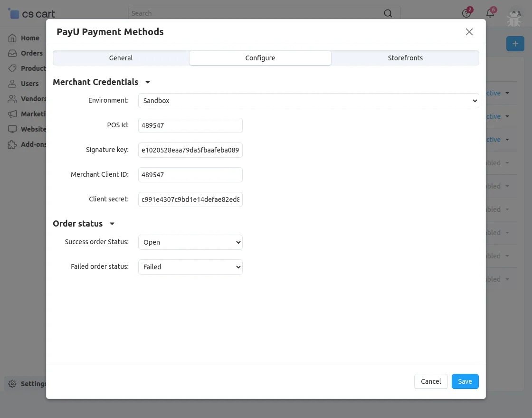
Task: Click the CS-Cart logo
Action: (x=31, y=14)
